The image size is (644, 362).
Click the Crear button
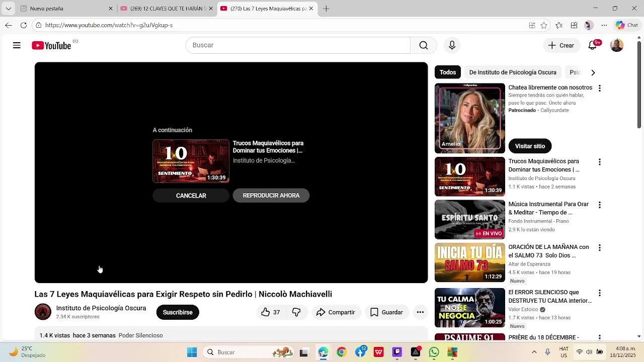[x=561, y=45]
